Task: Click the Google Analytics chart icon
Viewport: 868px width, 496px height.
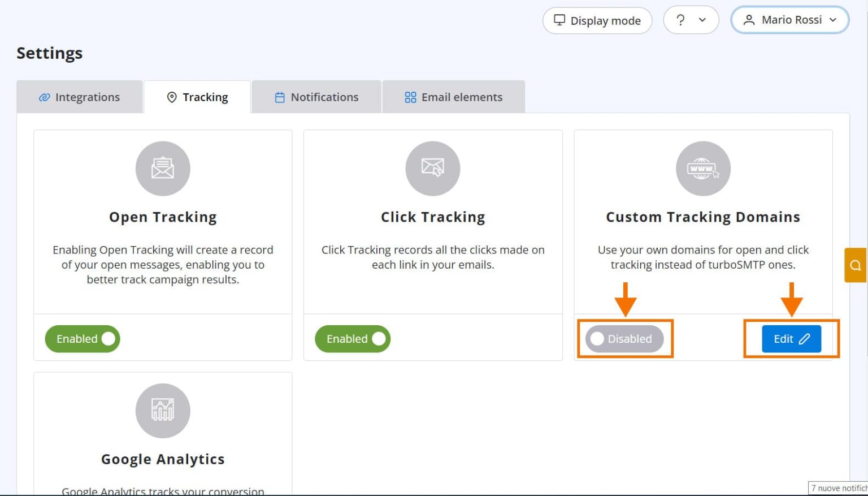Action: 163,411
